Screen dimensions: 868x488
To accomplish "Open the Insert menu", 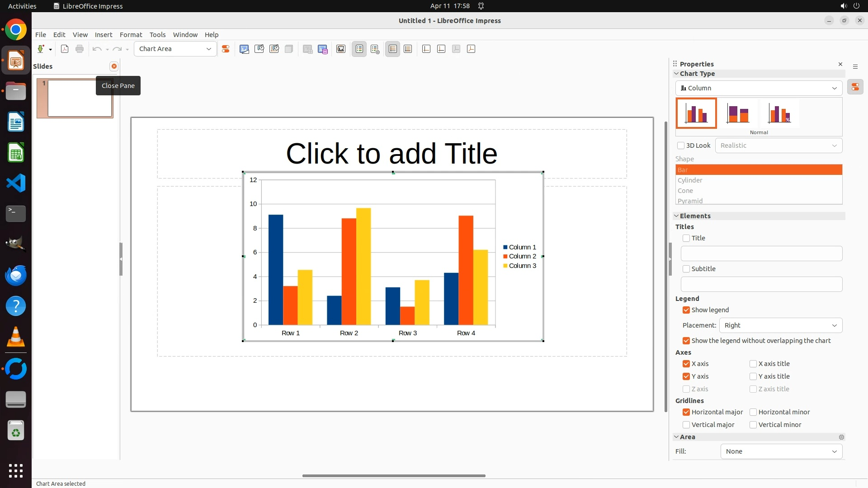I will click(x=103, y=35).
